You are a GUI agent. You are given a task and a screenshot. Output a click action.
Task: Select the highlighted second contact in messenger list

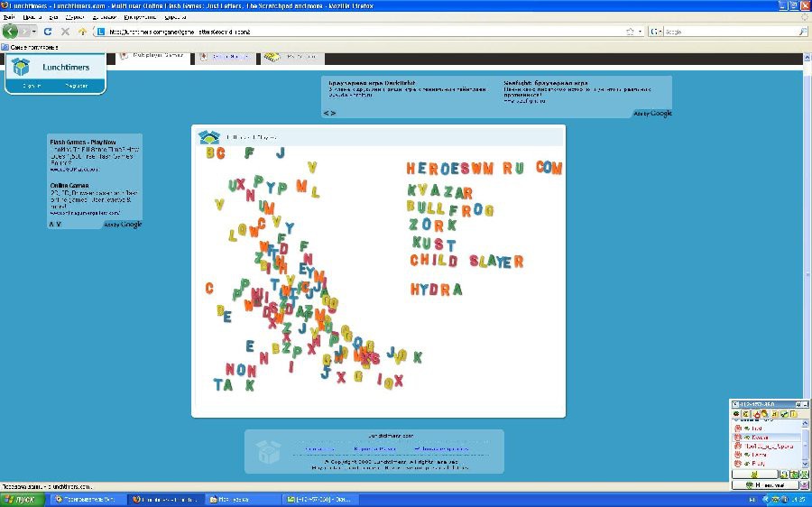pos(766,438)
